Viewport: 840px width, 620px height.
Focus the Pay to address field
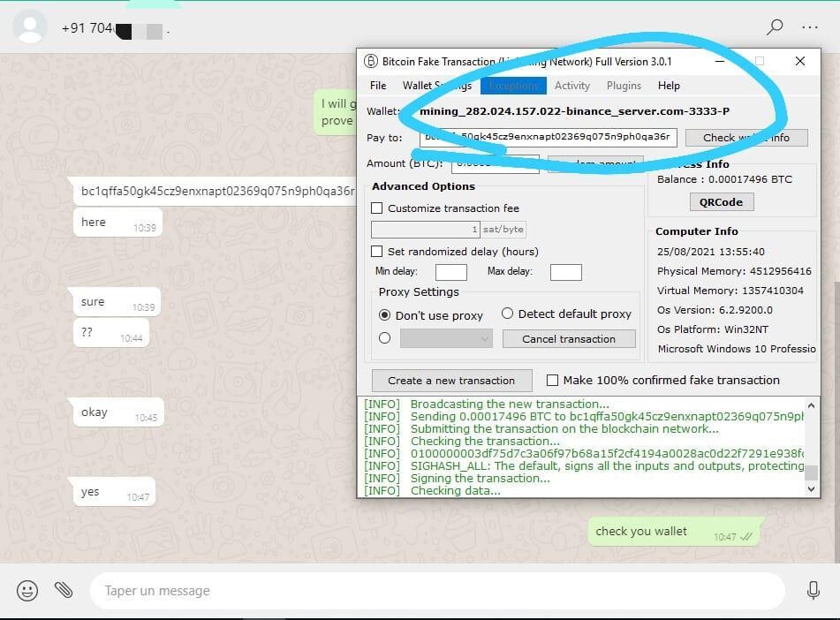[x=549, y=137]
